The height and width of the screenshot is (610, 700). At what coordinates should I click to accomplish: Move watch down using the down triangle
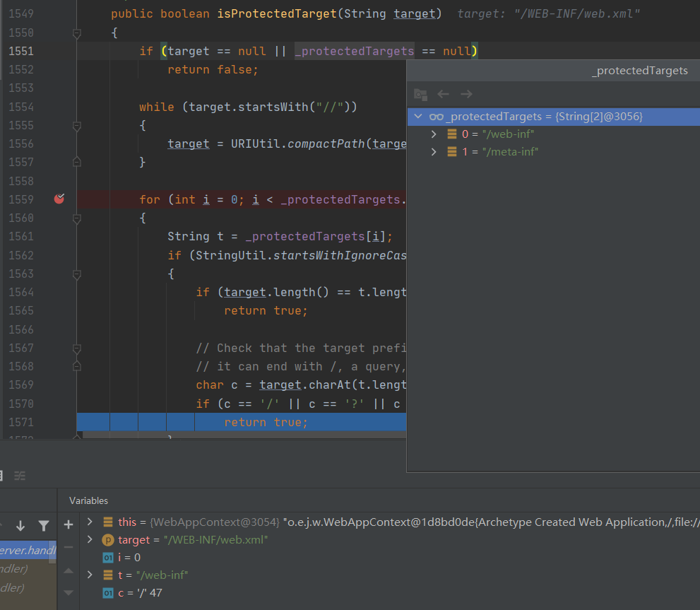tap(69, 592)
